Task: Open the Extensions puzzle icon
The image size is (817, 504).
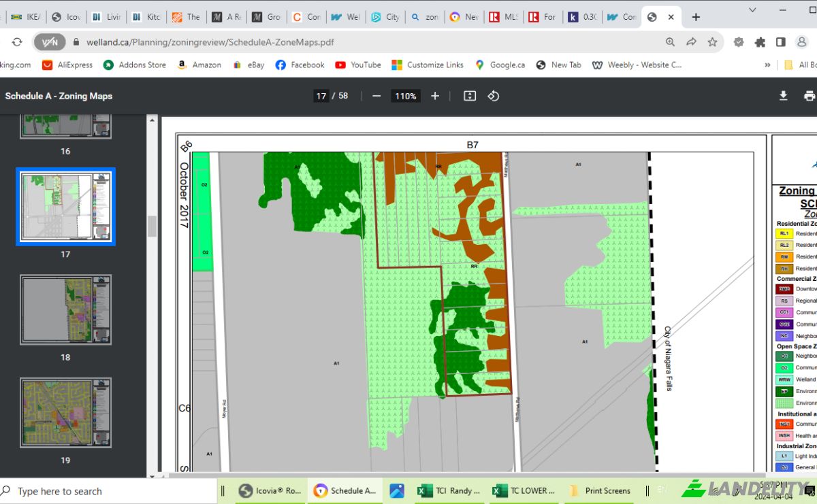Action: [x=760, y=42]
